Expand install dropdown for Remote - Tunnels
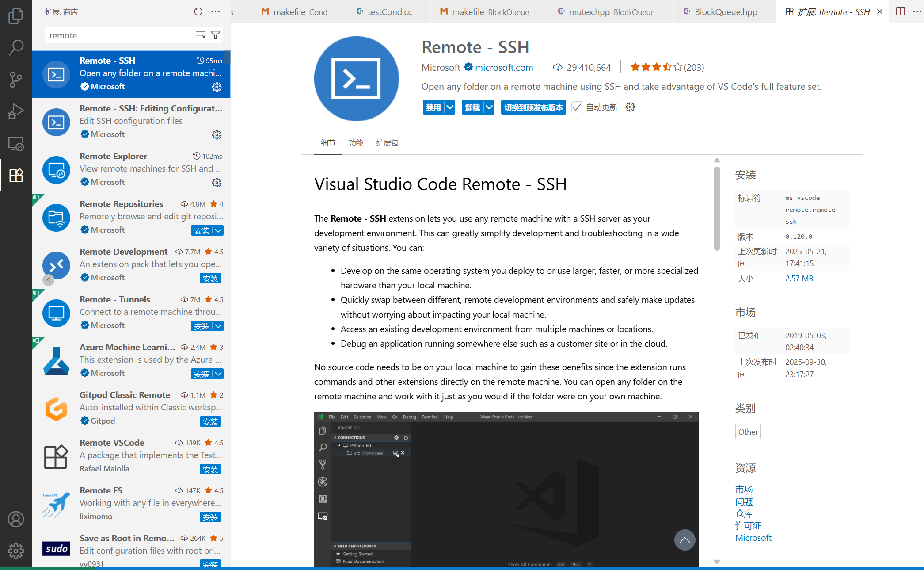 tap(218, 326)
